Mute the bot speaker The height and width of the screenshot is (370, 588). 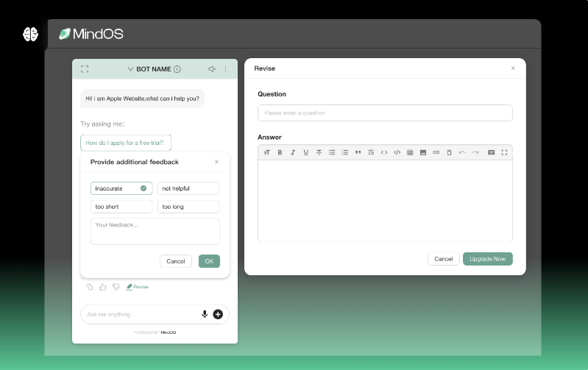click(x=212, y=69)
